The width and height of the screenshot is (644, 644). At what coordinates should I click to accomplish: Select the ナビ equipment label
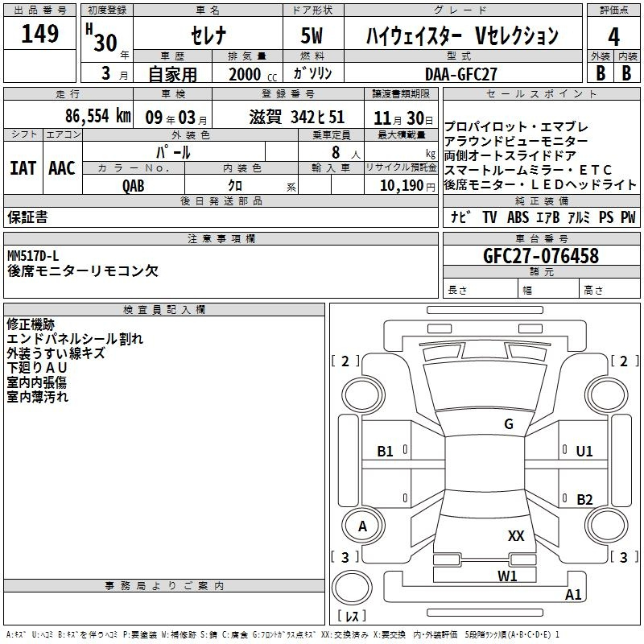point(460,217)
